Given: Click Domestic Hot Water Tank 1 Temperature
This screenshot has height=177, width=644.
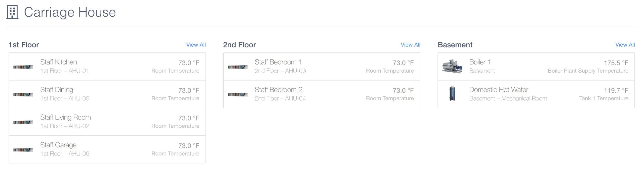Looking at the screenshot, I should tap(603, 98).
